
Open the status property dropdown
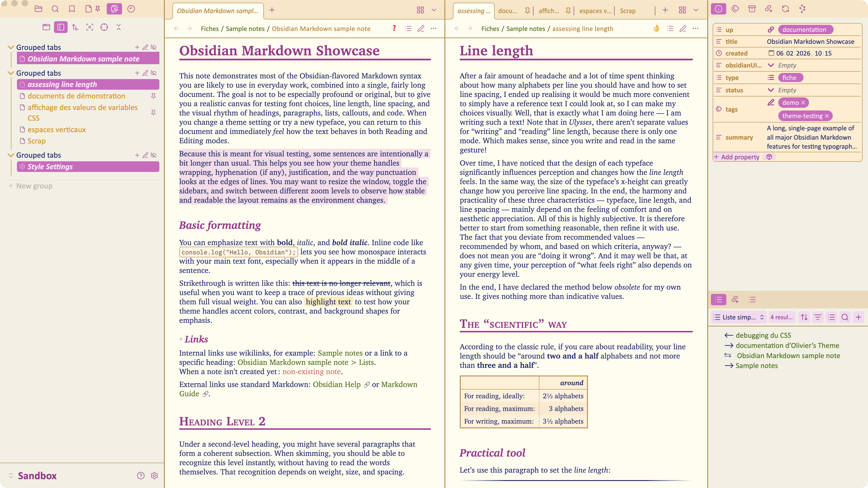click(x=770, y=90)
